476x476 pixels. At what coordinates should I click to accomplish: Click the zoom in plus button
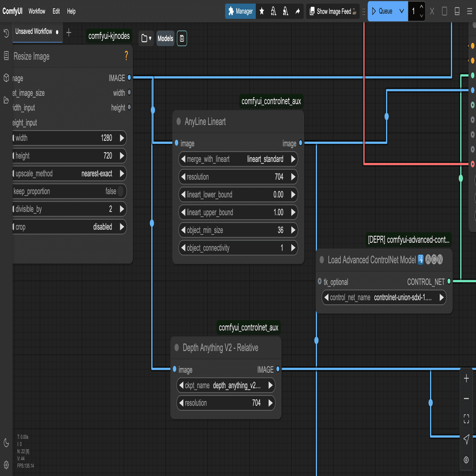point(466,379)
